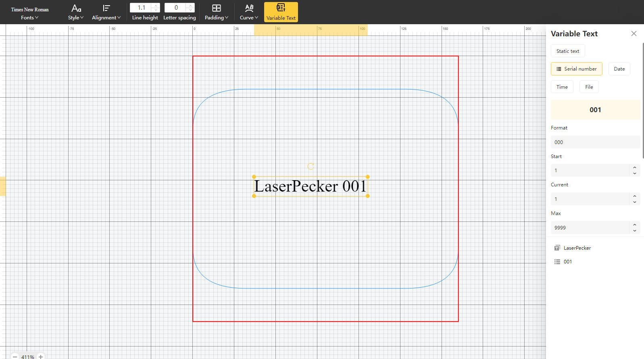Click the Current value field
The image size is (644, 359).
[590, 199]
